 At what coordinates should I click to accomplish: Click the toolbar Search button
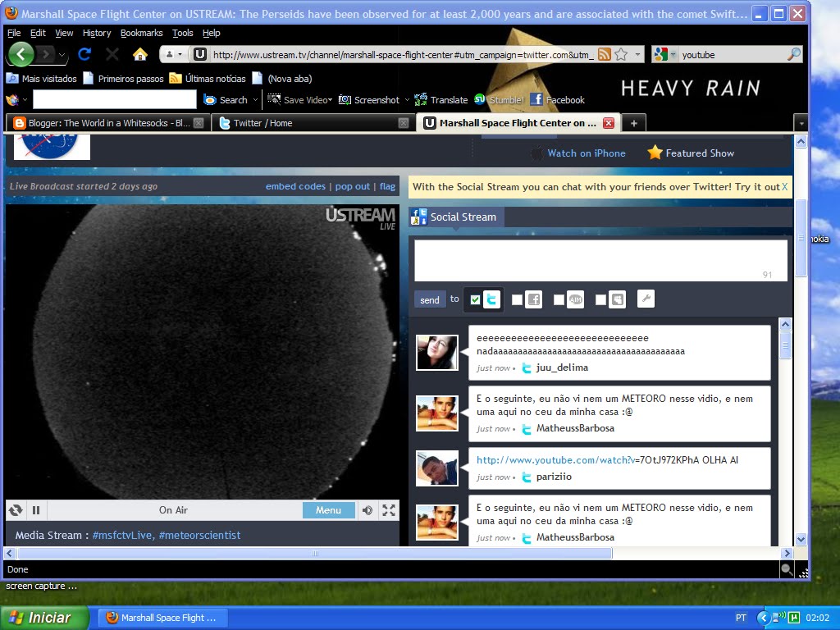tap(226, 99)
